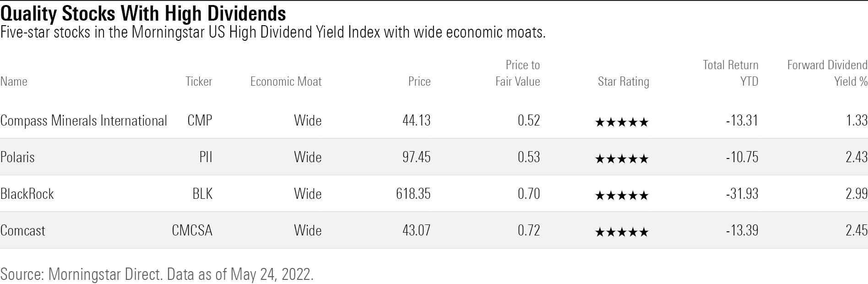Viewport: 868px width, 284px height.
Task: Click the Name column header
Action: [x=14, y=82]
